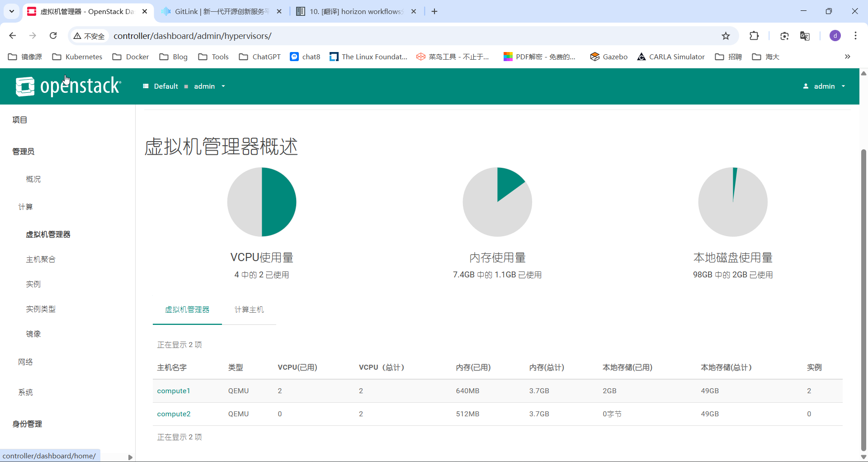The image size is (868, 462).
Task: Switch to the horizon workflows browser tab
Action: tap(356, 11)
